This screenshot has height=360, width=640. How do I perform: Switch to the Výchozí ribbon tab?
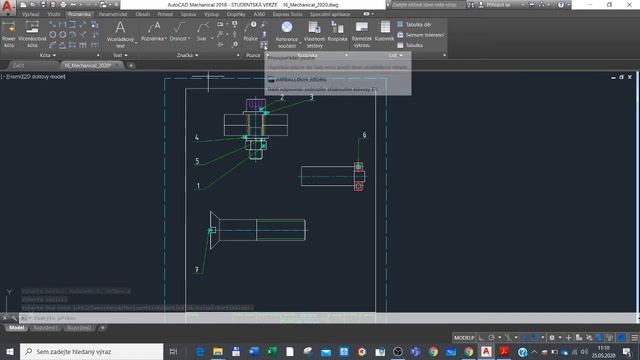[x=30, y=14]
